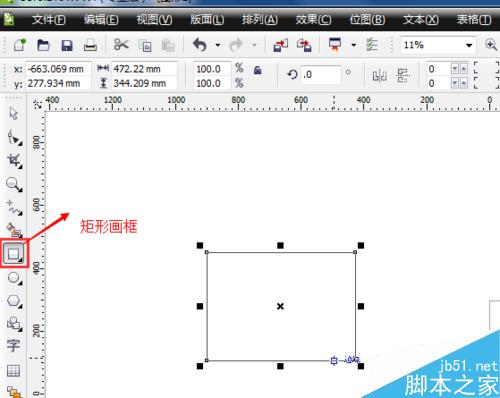Click the welcome screen icon
The width and height of the screenshot is (500, 398).
(372, 45)
